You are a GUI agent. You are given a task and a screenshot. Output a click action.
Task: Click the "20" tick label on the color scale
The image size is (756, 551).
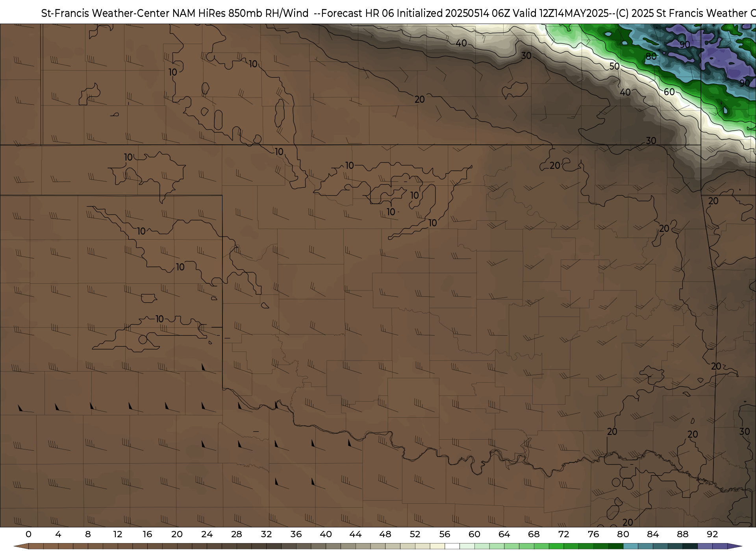[177, 534]
